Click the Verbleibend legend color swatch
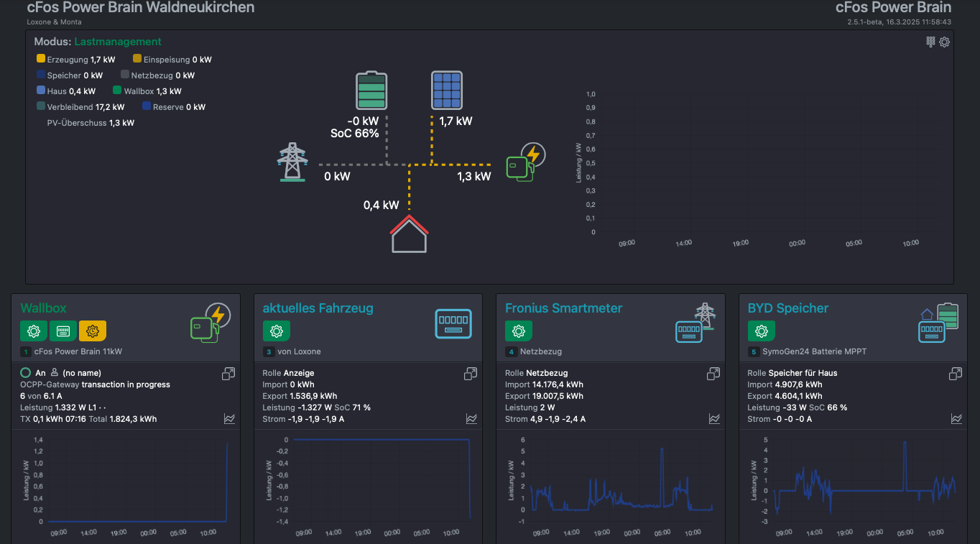Viewport: 980px width, 544px height. [x=41, y=106]
